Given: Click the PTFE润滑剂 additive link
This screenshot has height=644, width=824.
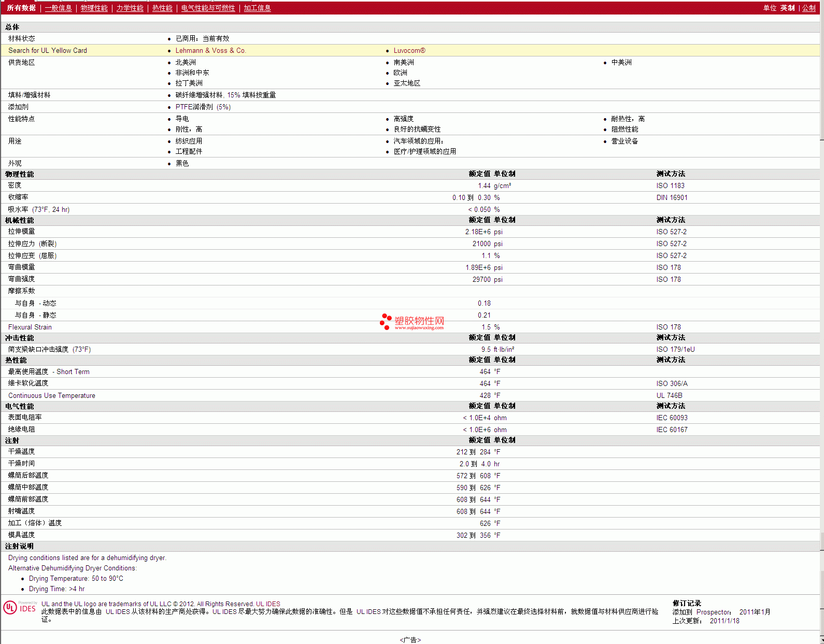Looking at the screenshot, I should click(x=194, y=107).
